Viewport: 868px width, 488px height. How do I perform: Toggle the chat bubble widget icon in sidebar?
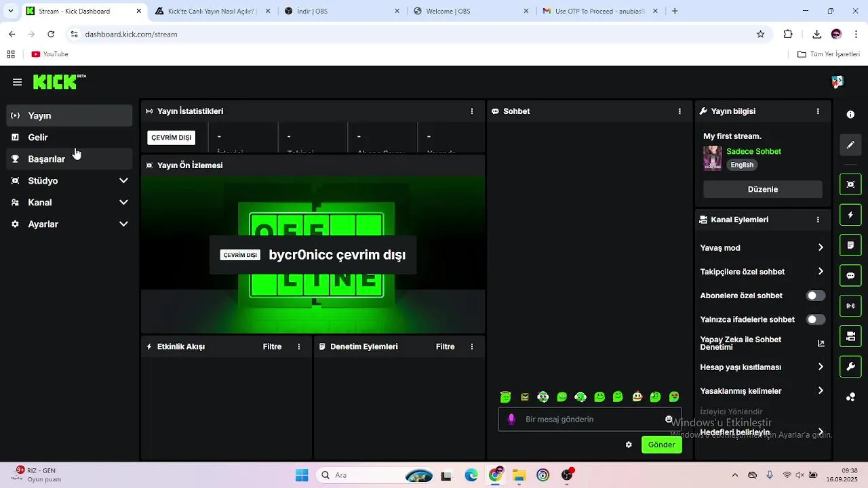(850, 276)
